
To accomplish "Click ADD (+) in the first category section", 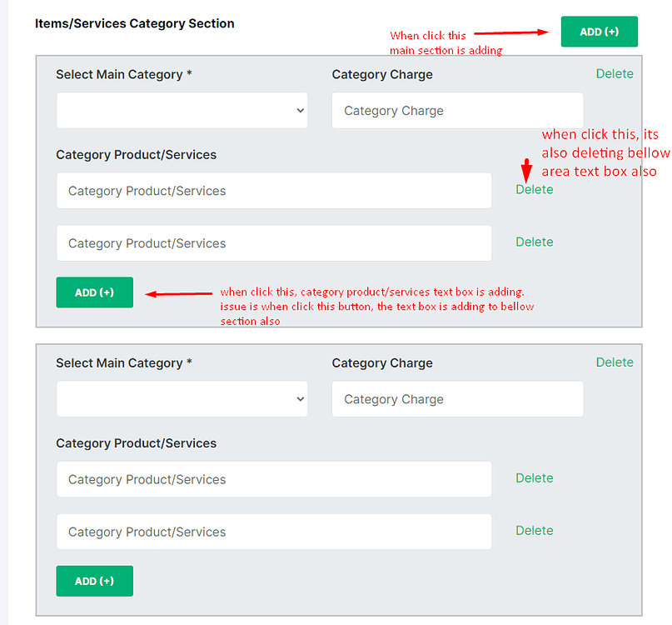I will click(94, 292).
